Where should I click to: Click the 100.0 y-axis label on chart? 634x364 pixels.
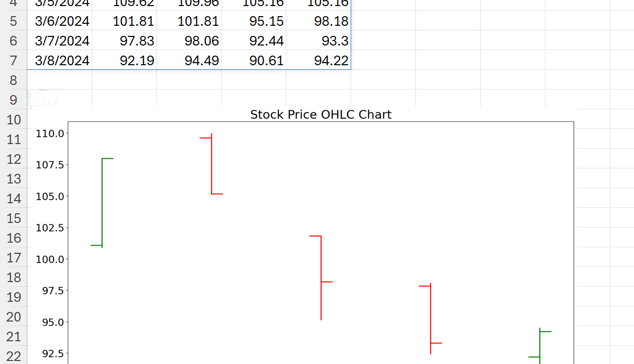tap(50, 259)
